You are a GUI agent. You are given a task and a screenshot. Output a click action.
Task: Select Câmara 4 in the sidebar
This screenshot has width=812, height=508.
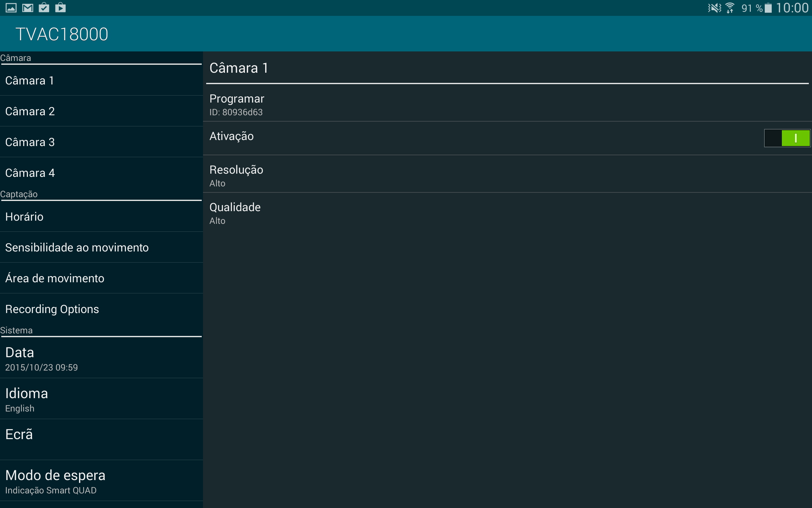tap(101, 173)
